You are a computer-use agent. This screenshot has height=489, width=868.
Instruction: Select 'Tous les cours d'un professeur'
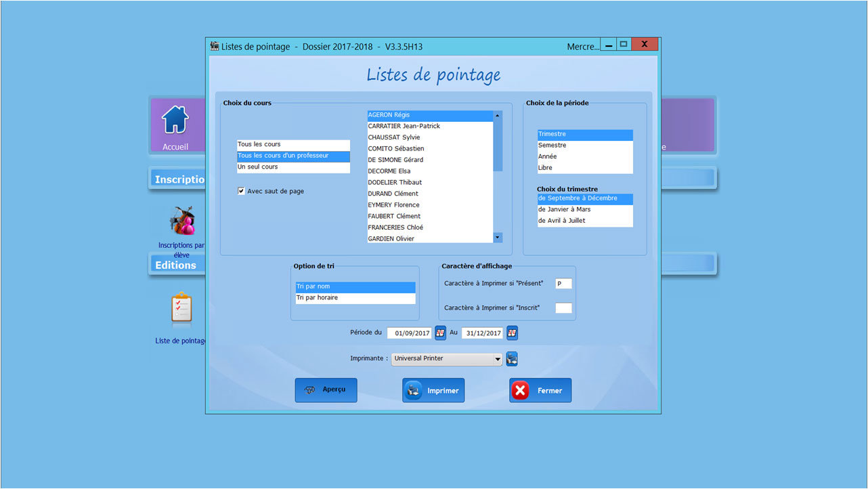293,156
